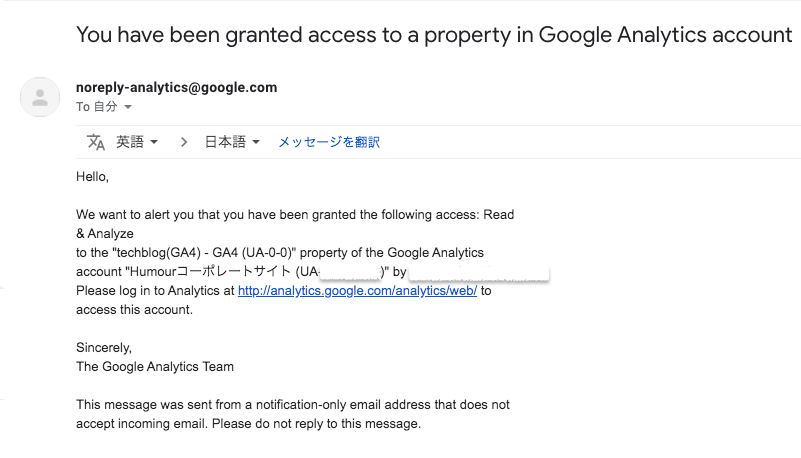Click the arrow chevron between the two languages

pos(184,142)
